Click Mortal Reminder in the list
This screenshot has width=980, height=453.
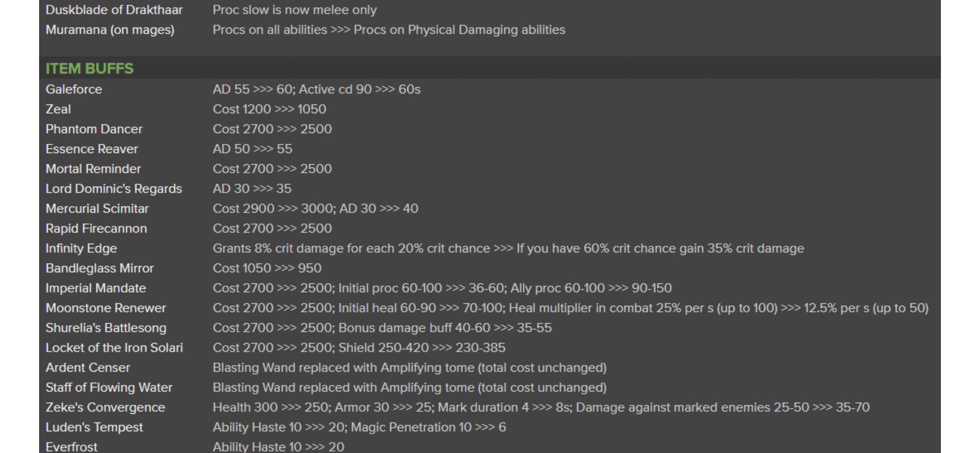[x=93, y=169]
